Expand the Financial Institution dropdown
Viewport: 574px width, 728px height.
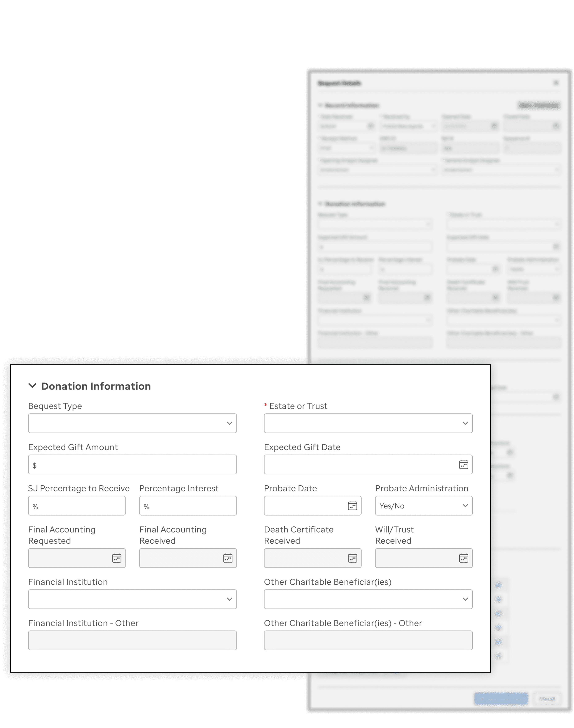coord(132,599)
